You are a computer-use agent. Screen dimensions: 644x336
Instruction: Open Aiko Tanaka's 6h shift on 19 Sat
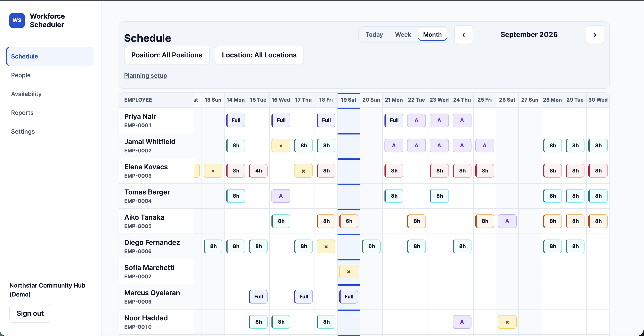348,221
